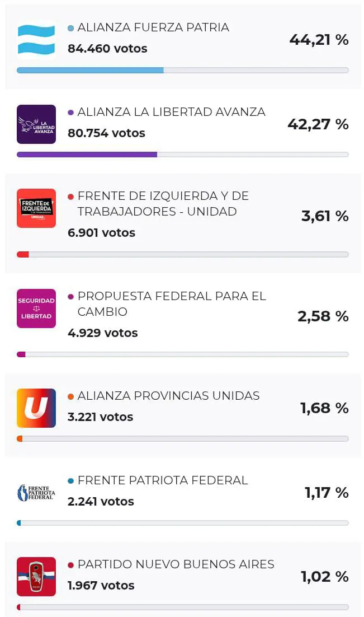Click the La Libertad Avanza purple logo
The width and height of the screenshot is (364, 617).
36,124
